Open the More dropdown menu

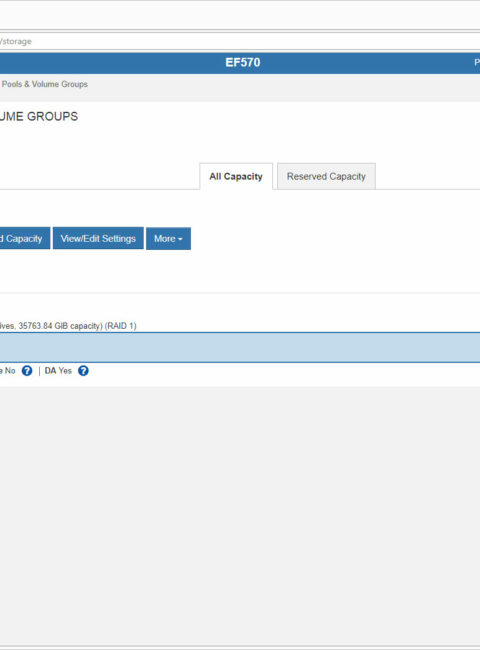(168, 238)
